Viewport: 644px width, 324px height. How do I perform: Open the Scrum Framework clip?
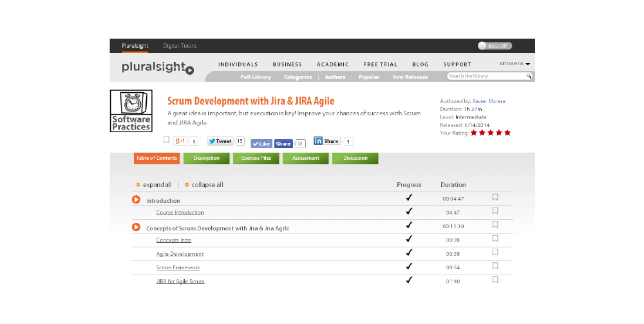tap(178, 267)
